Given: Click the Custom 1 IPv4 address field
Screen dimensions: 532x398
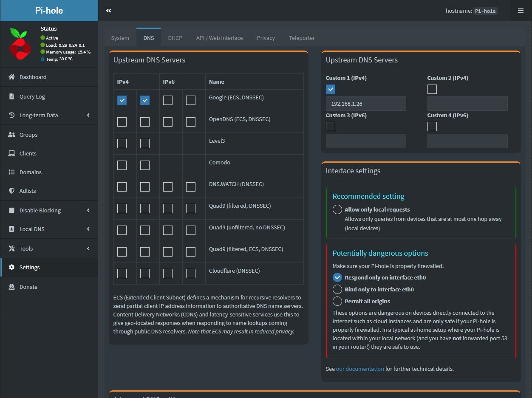Looking at the screenshot, I should pos(366,104).
